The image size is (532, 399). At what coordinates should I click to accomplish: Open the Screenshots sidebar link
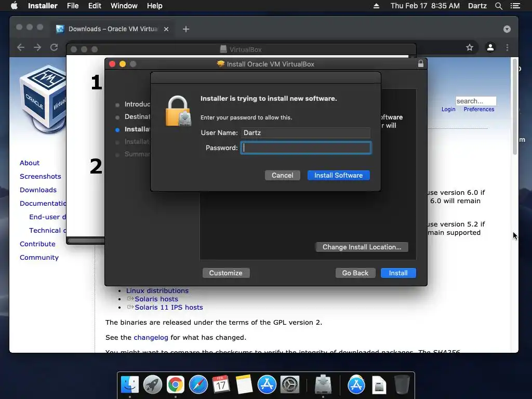click(41, 177)
